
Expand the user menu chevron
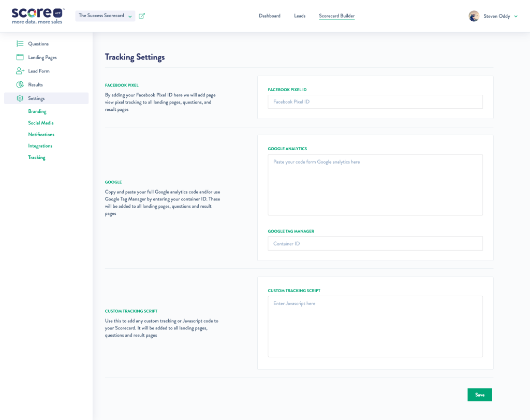tap(516, 16)
